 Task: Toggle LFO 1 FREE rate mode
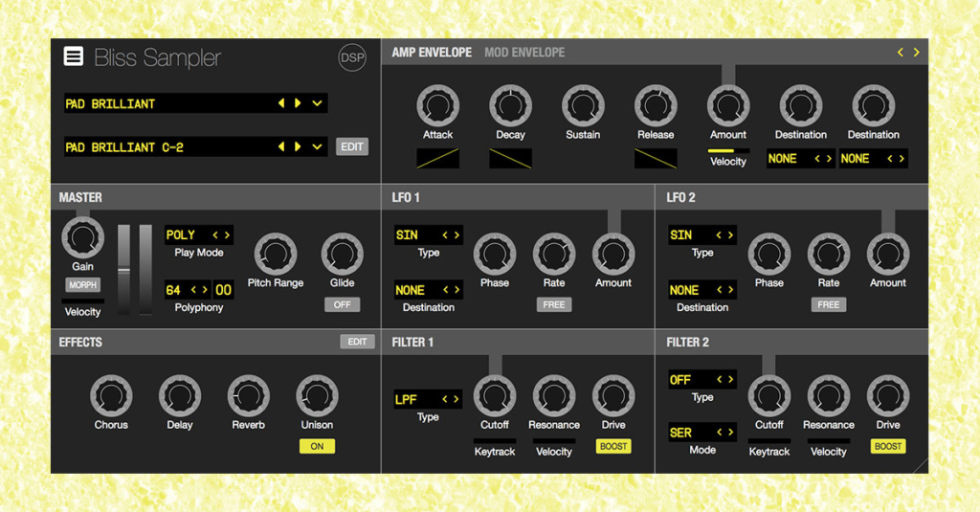tap(554, 304)
